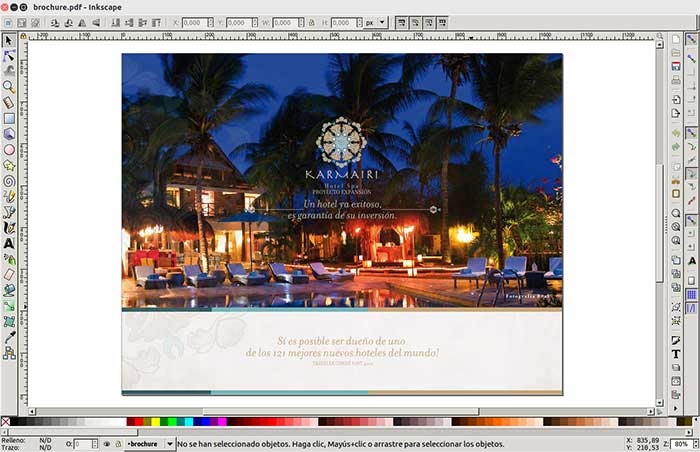Click the Undo arrow icon

(676, 133)
